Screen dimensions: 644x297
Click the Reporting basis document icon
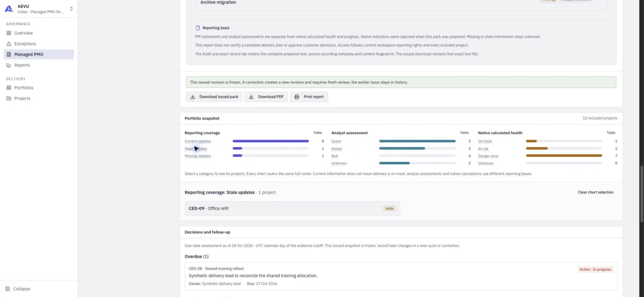(x=198, y=28)
